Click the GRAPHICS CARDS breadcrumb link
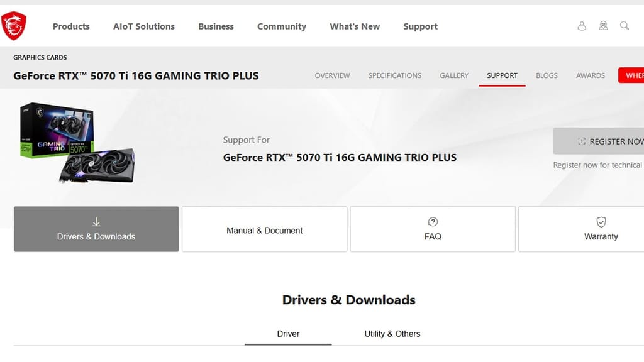The width and height of the screenshot is (644, 362). (x=40, y=57)
